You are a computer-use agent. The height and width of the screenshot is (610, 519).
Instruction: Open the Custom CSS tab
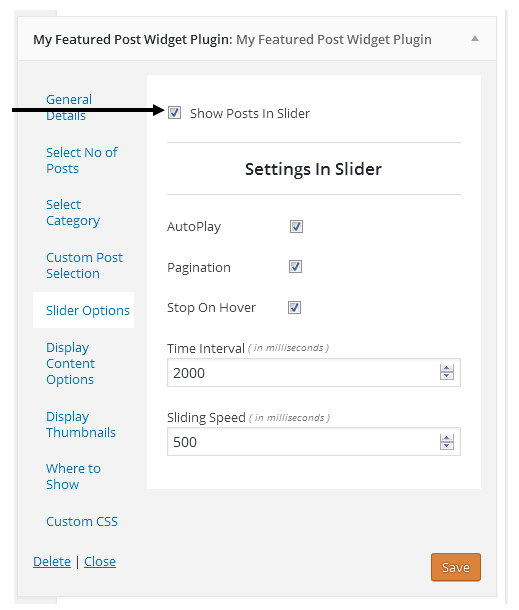pyautogui.click(x=82, y=521)
